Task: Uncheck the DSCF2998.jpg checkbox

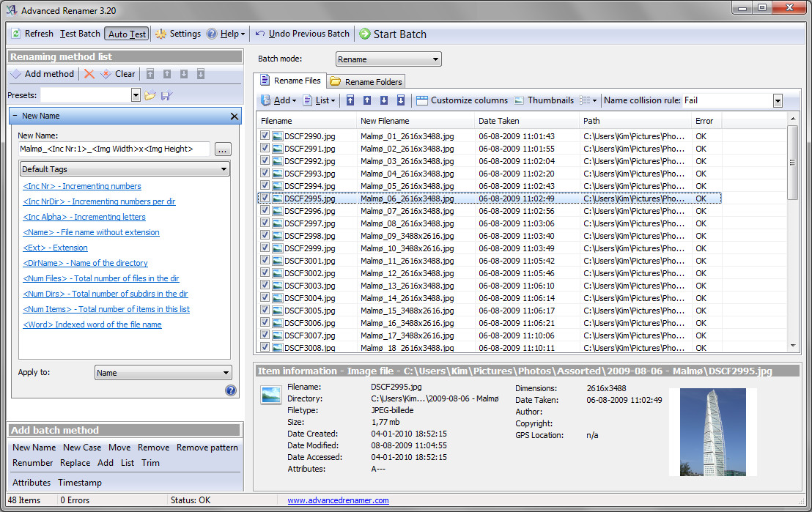Action: [265, 235]
